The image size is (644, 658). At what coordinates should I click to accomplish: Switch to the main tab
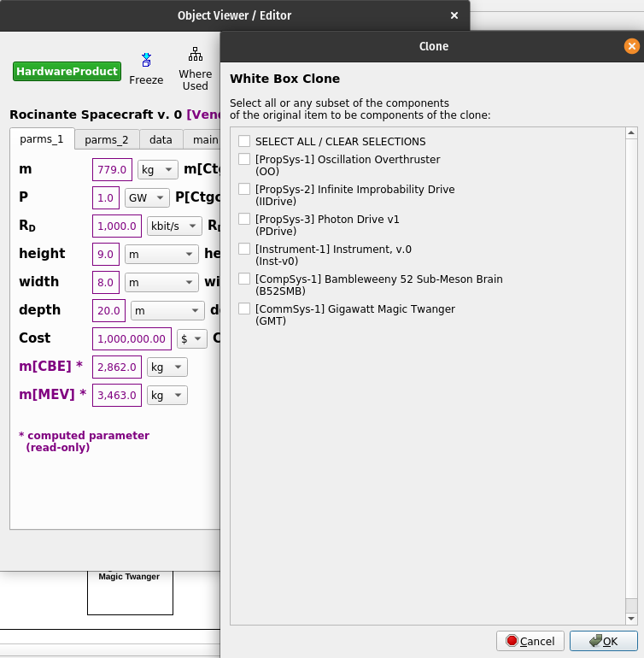click(202, 140)
